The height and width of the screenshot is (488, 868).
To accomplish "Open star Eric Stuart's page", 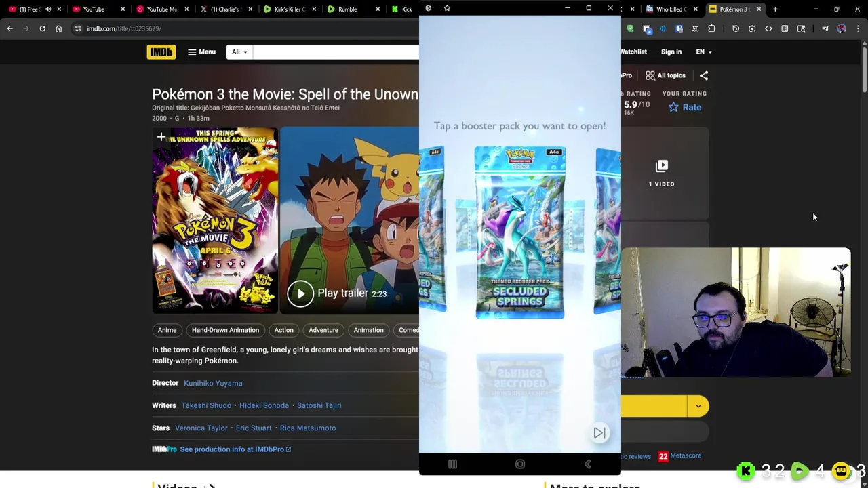I will click(x=254, y=428).
